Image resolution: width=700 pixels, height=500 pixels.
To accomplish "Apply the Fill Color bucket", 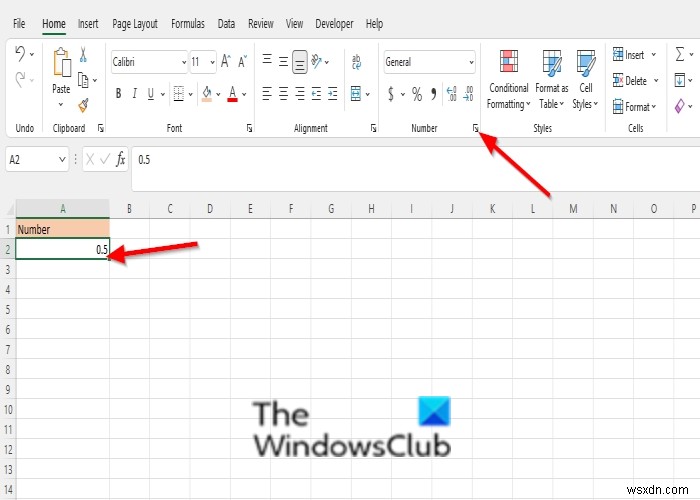I will pos(207,94).
